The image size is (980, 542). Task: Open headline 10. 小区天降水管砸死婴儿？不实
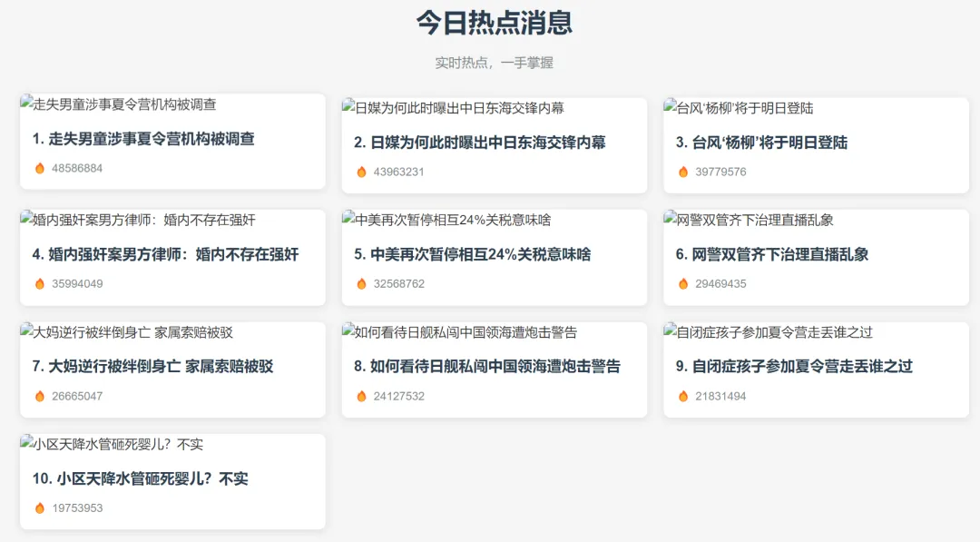pos(141,478)
